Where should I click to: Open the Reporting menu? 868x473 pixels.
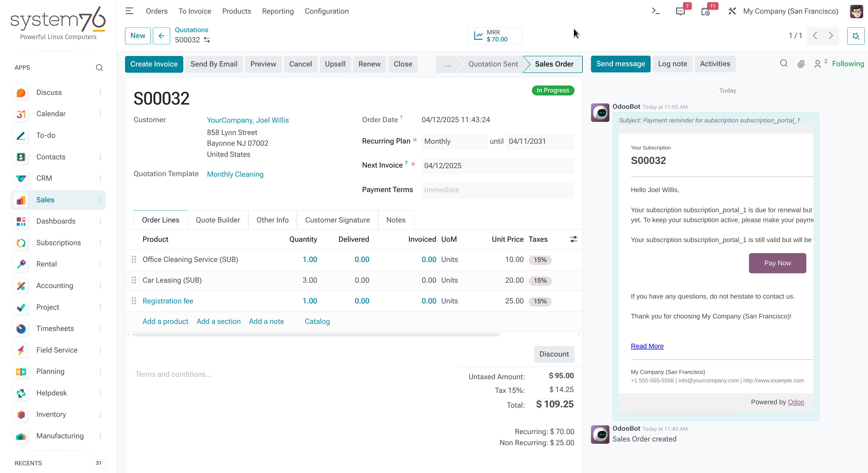pos(278,11)
